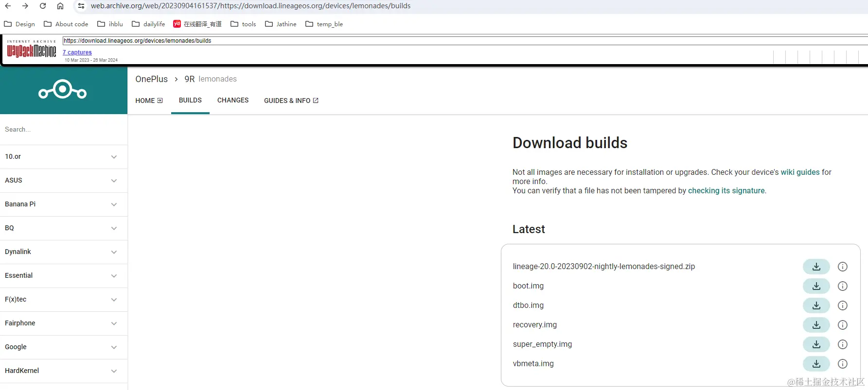The image size is (868, 390).
Task: Open the 7 captures link
Action: pos(77,52)
